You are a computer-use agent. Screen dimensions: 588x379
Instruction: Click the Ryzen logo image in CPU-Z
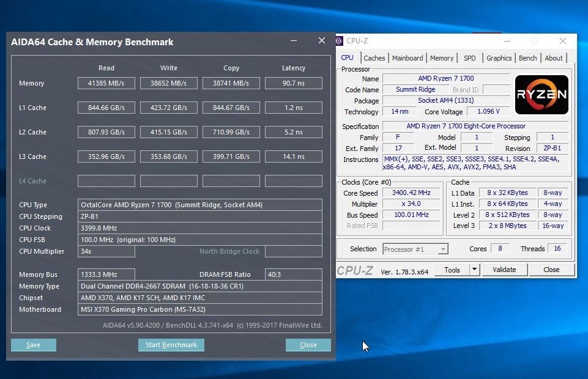[541, 95]
